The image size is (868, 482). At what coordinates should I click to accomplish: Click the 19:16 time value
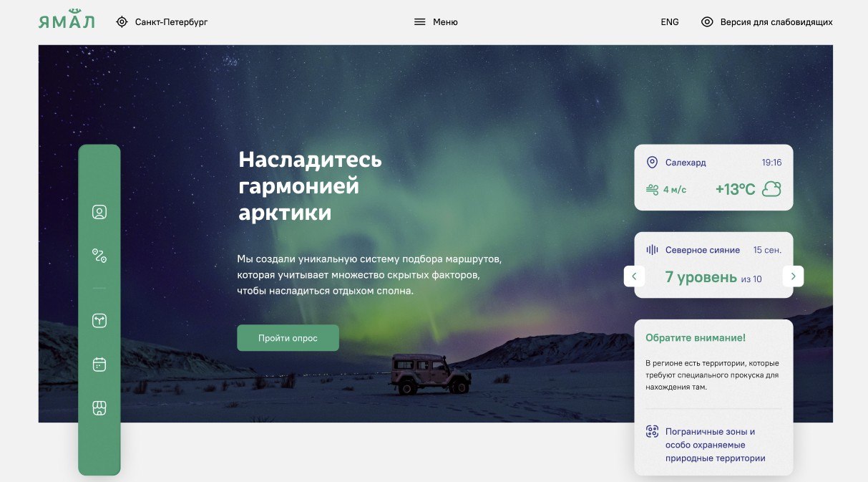tap(771, 163)
